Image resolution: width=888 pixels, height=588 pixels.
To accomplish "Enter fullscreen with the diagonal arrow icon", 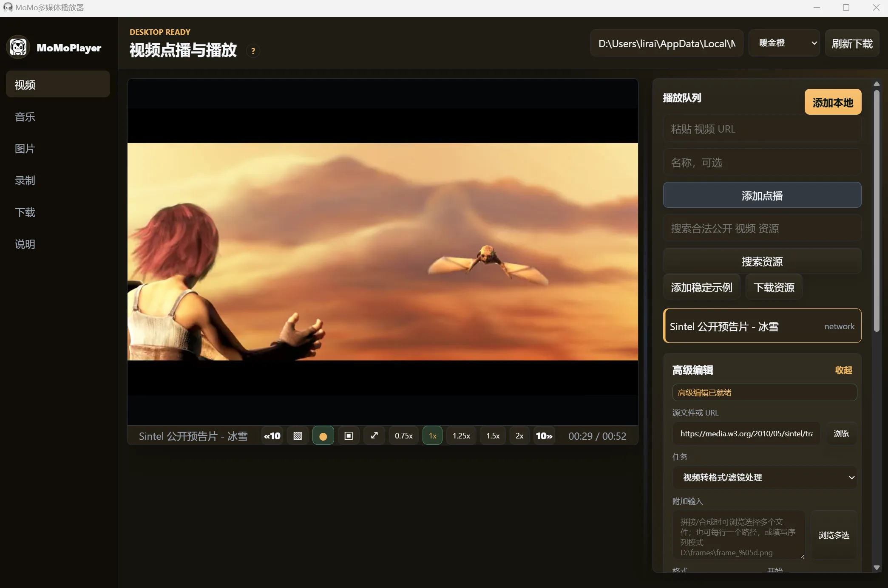I will pos(374,436).
